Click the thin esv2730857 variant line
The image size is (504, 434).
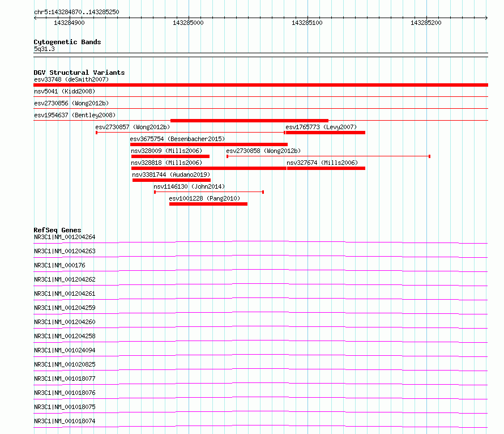click(190, 133)
